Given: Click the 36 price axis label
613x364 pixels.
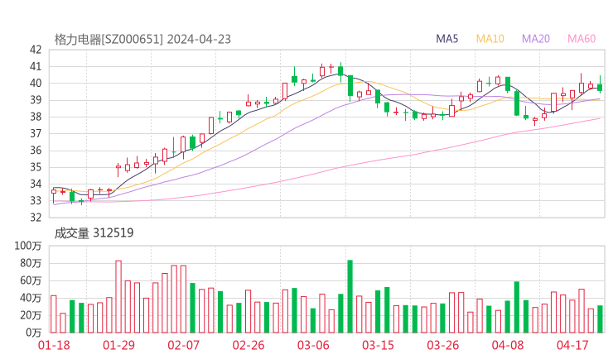Looking at the screenshot, I should point(36,151).
